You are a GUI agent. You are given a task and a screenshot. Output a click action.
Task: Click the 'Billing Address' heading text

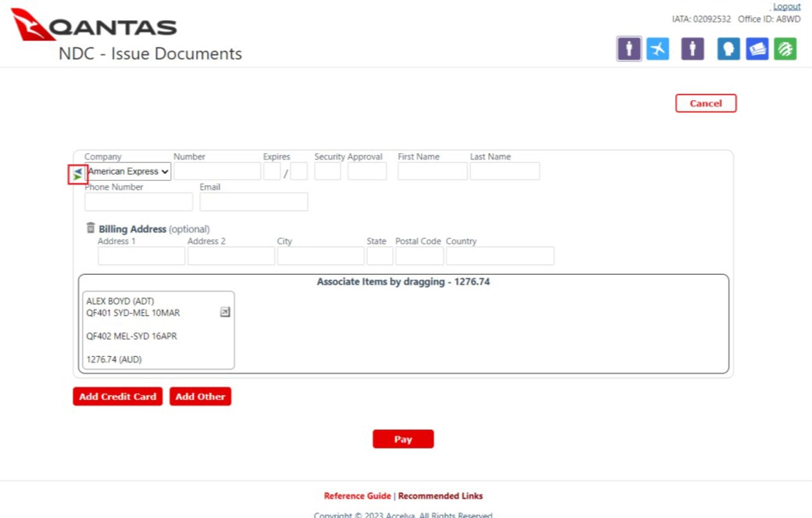point(133,229)
